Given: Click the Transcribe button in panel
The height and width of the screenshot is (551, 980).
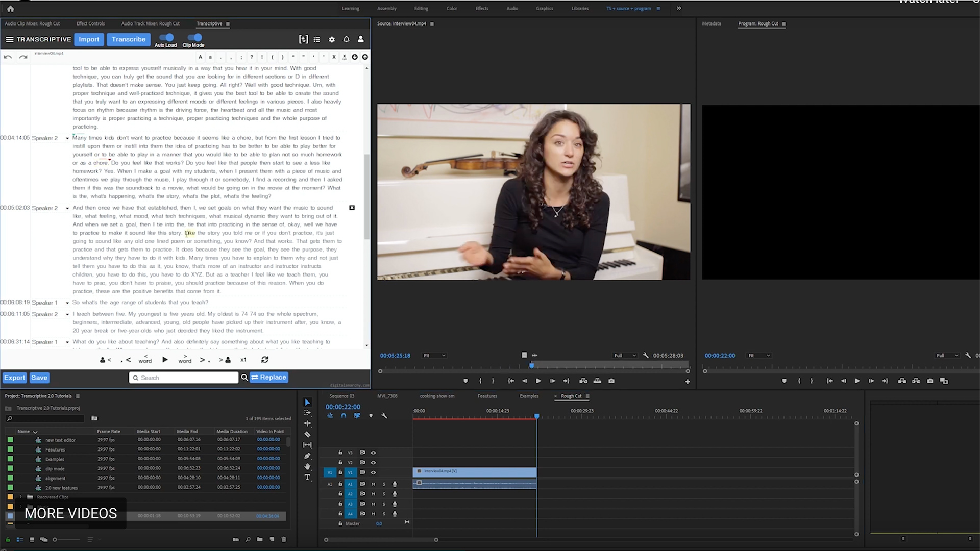Looking at the screenshot, I should point(128,39).
